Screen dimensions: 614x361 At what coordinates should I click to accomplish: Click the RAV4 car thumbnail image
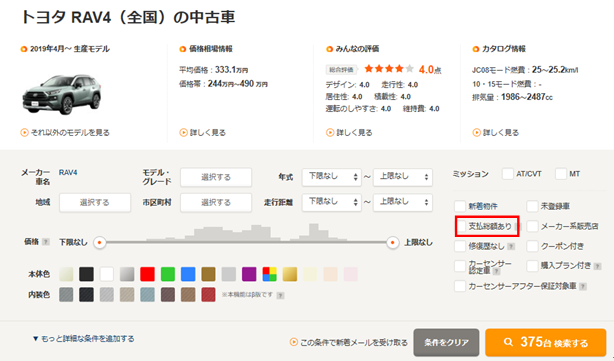[61, 94]
